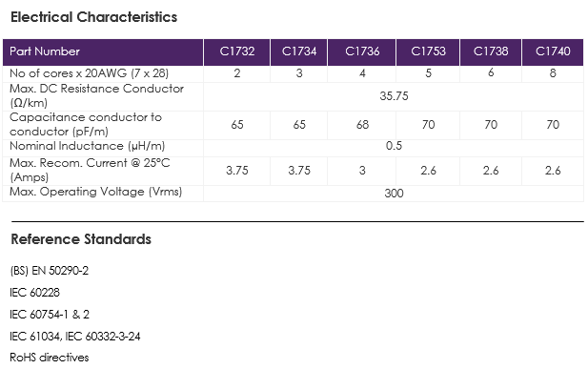Click the IEC 60754-1 & 2 line
This screenshot has width=588, height=369.
[50, 315]
